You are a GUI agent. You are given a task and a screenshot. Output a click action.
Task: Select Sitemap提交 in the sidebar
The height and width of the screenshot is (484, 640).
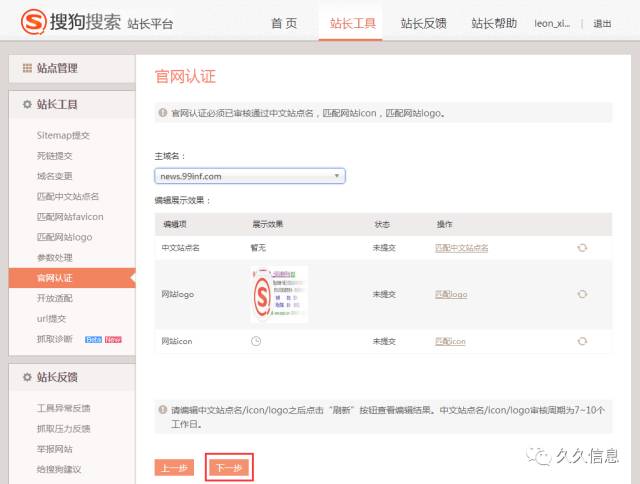point(63,135)
